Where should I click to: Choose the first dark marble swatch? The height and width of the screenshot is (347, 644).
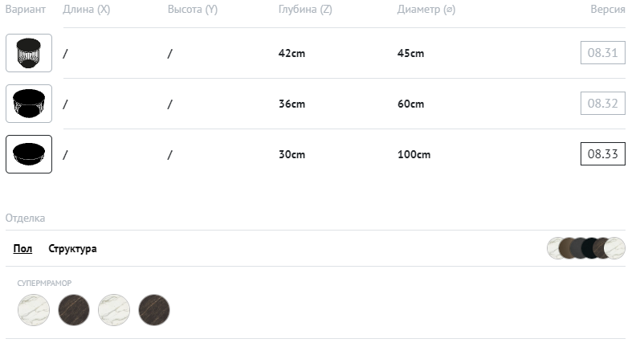pos(73,309)
